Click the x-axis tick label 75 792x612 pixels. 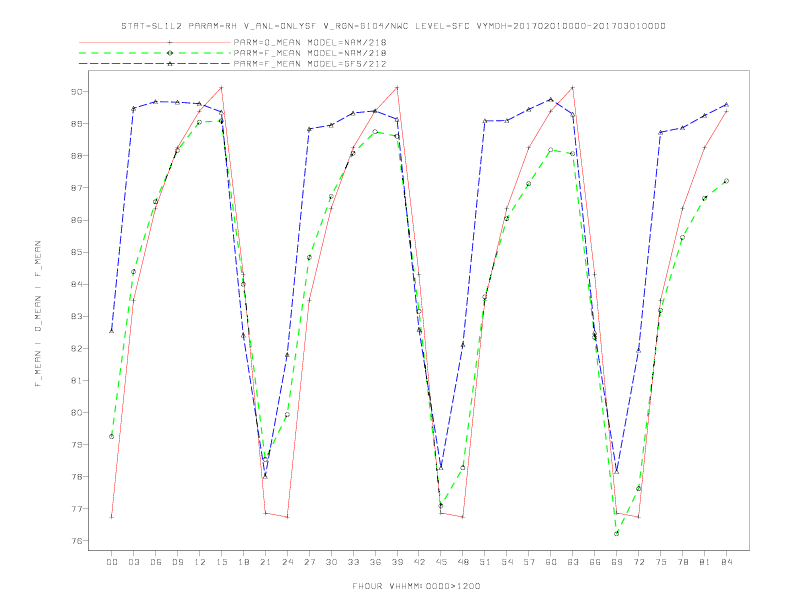coord(661,562)
